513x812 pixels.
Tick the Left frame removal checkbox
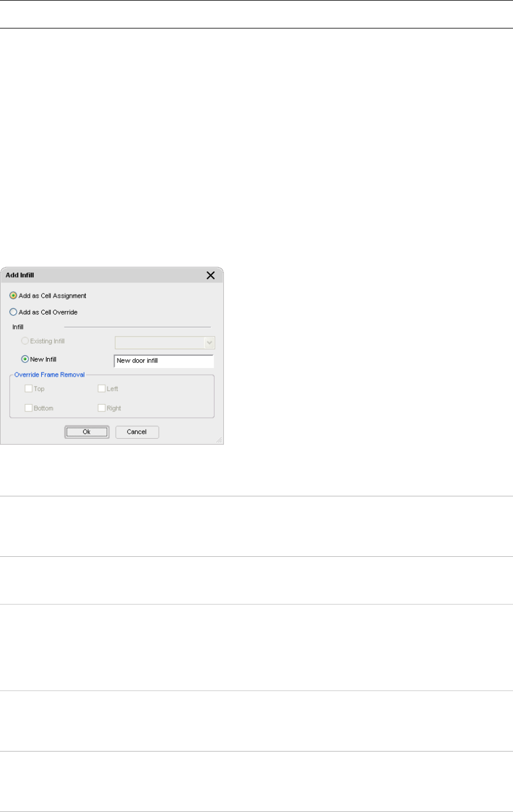102,389
